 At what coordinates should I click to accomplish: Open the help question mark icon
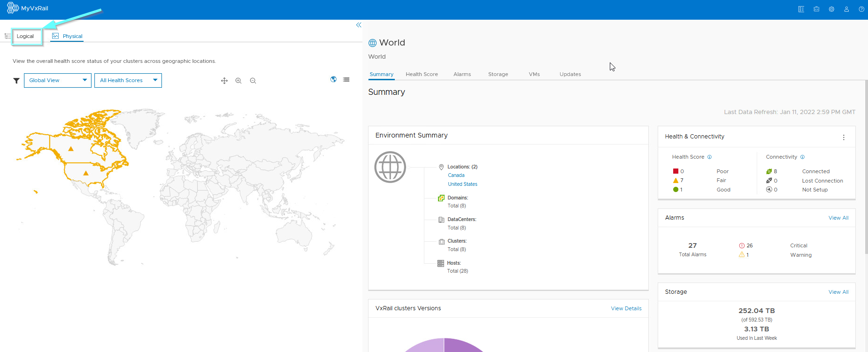861,9
